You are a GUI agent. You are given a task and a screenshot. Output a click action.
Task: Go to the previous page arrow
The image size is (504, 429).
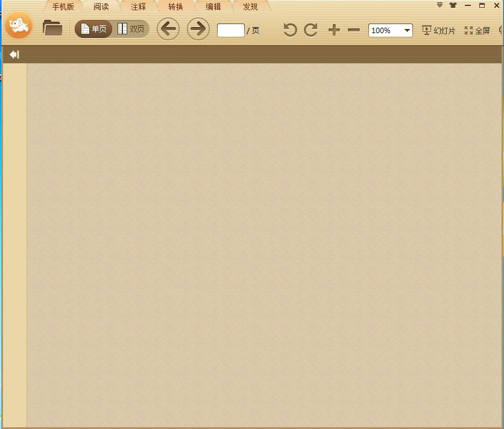(168, 29)
